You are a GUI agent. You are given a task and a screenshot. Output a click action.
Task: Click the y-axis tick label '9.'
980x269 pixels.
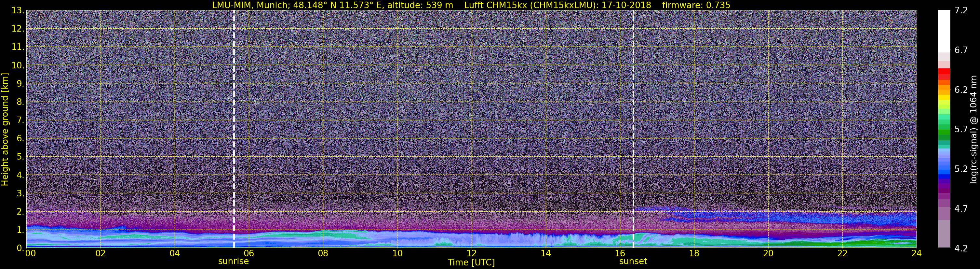pos(20,83)
